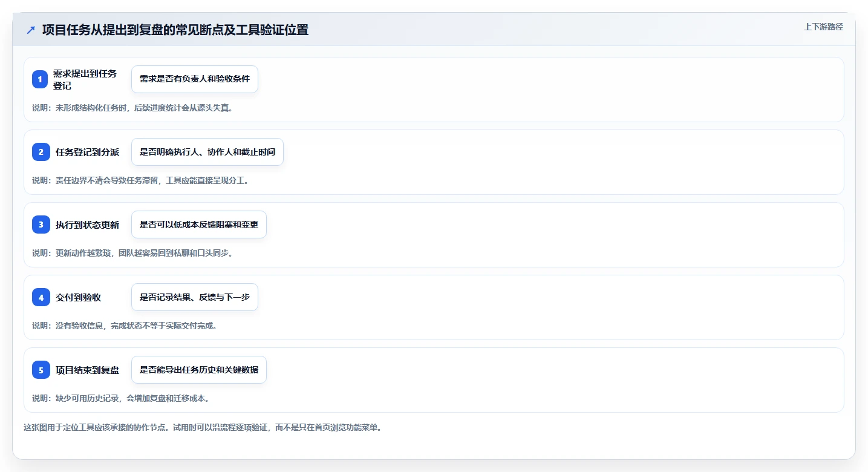Click the step 3 number badge
The width and height of the screenshot is (868, 472).
[41, 225]
